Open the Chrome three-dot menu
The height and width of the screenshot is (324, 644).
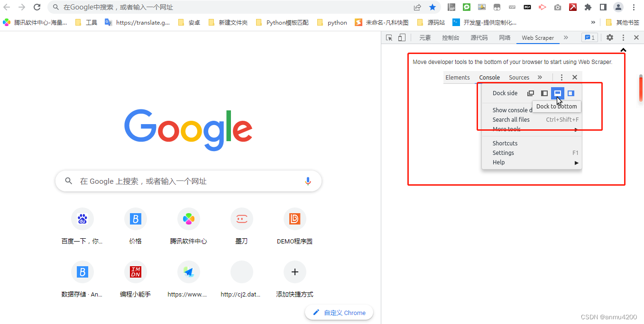pos(634,7)
